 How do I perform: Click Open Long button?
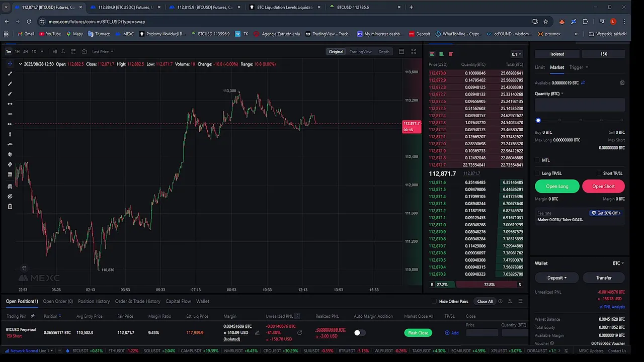pos(557,187)
